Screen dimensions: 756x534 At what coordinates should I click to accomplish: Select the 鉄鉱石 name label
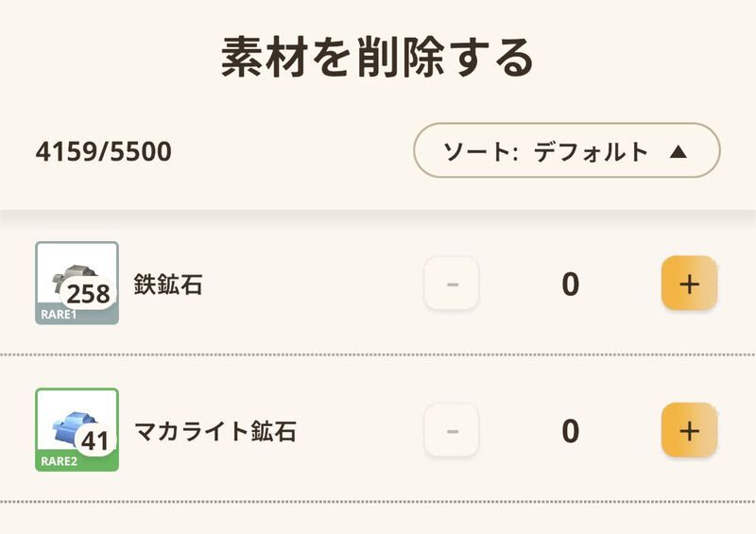tap(168, 284)
